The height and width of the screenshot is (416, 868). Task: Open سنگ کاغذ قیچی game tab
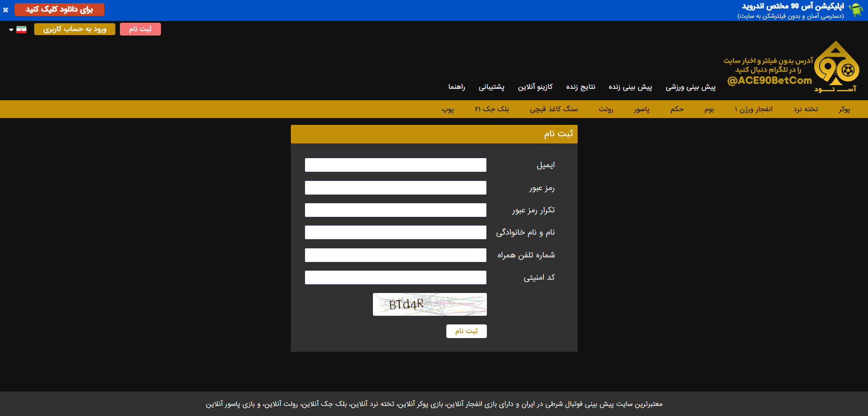point(553,109)
